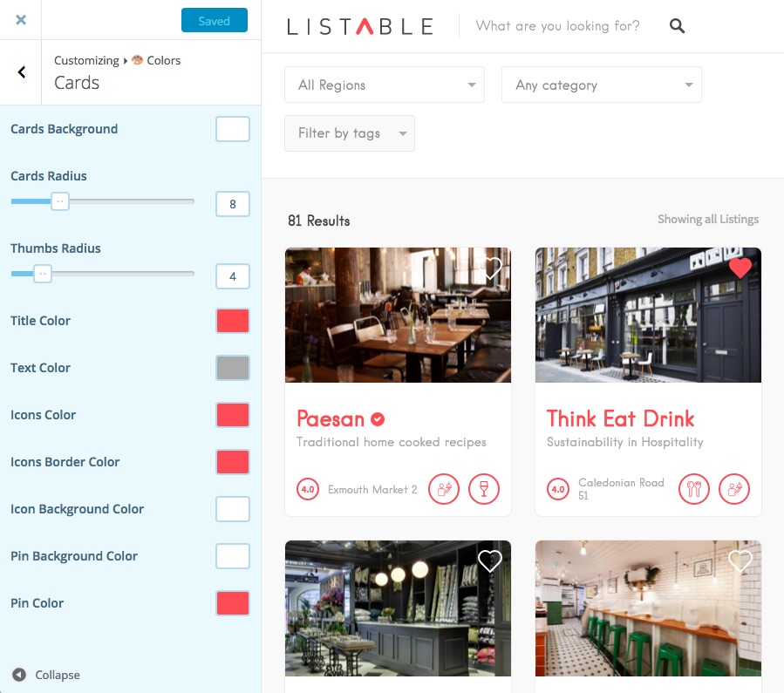784x693 pixels.
Task: Open the All Regions dropdown
Action: coord(384,85)
